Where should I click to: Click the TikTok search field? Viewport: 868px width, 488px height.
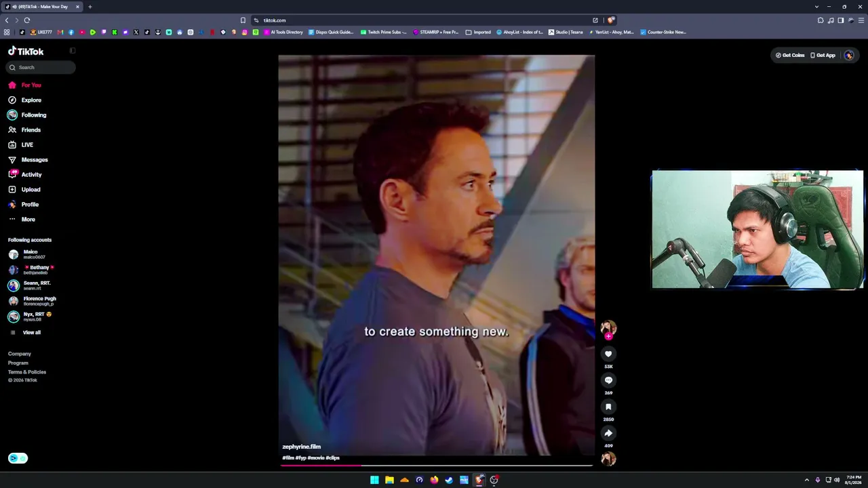click(x=41, y=67)
